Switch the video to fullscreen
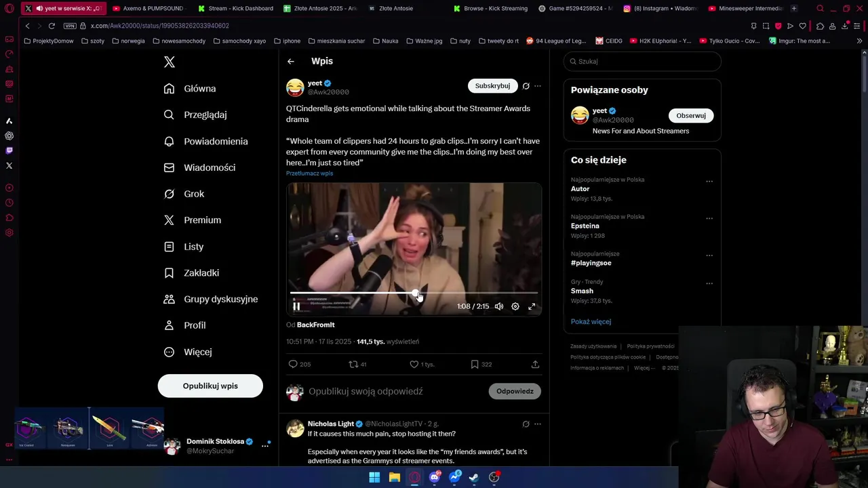Image resolution: width=868 pixels, height=488 pixels. (532, 306)
